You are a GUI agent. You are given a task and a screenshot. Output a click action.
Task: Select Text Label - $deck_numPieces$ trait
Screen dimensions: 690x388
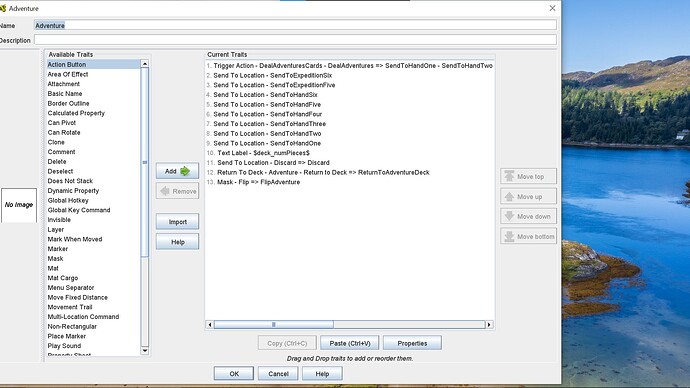click(x=350, y=153)
